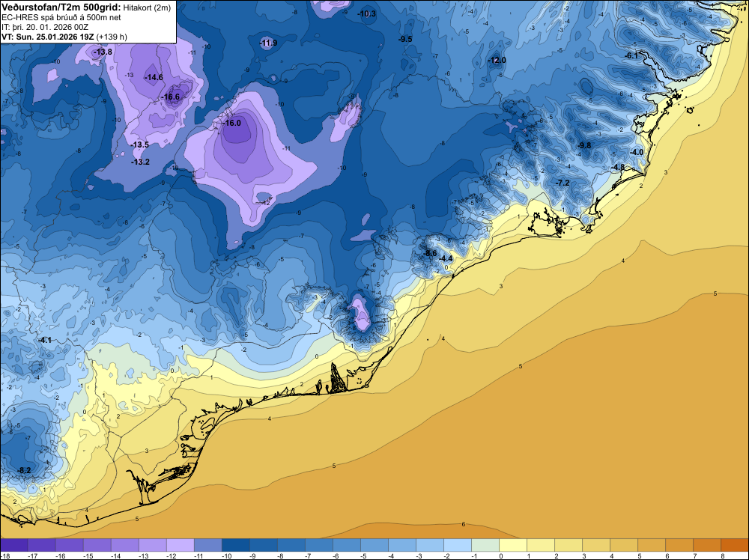Click the 'VT: Sun. 25.01.2026 19Z' valid time

pos(48,37)
